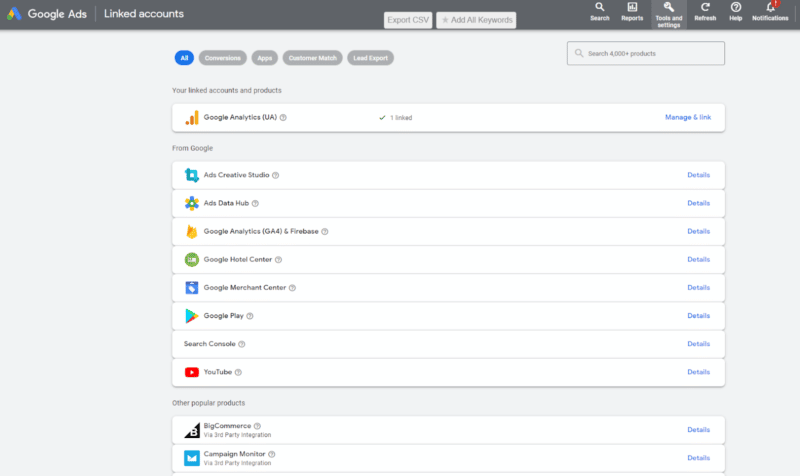Click the Refresh icon
This screenshot has height=476, width=800.
click(705, 9)
